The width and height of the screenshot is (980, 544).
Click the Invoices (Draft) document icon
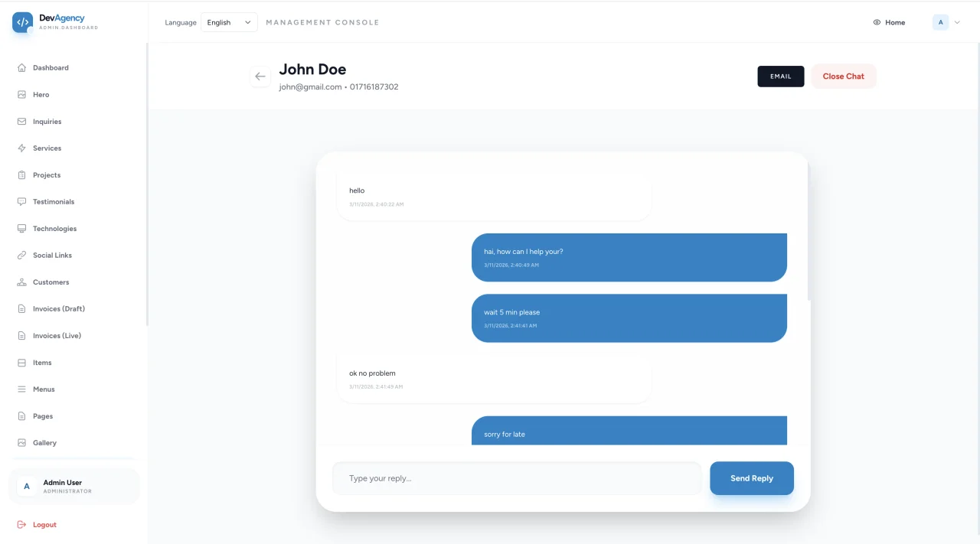tap(21, 309)
